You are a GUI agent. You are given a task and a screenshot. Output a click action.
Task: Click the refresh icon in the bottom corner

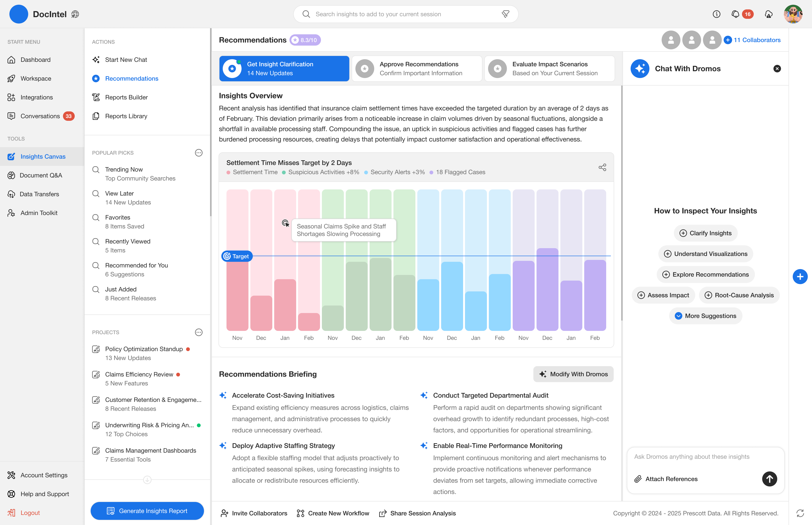pos(800,513)
